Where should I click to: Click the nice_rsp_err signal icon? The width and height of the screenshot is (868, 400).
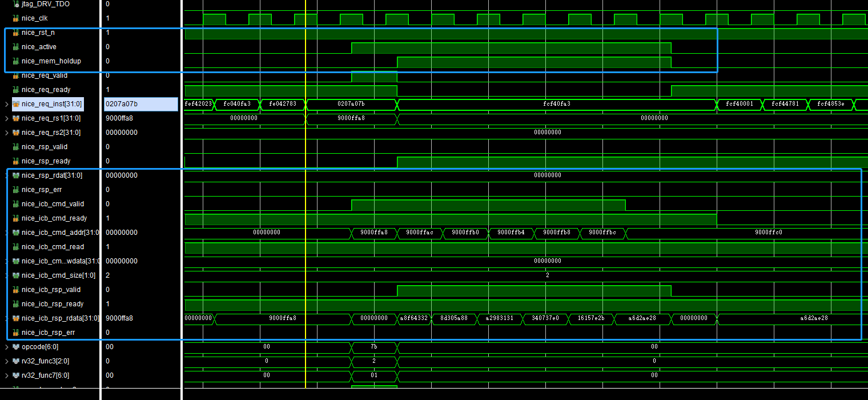click(x=15, y=190)
